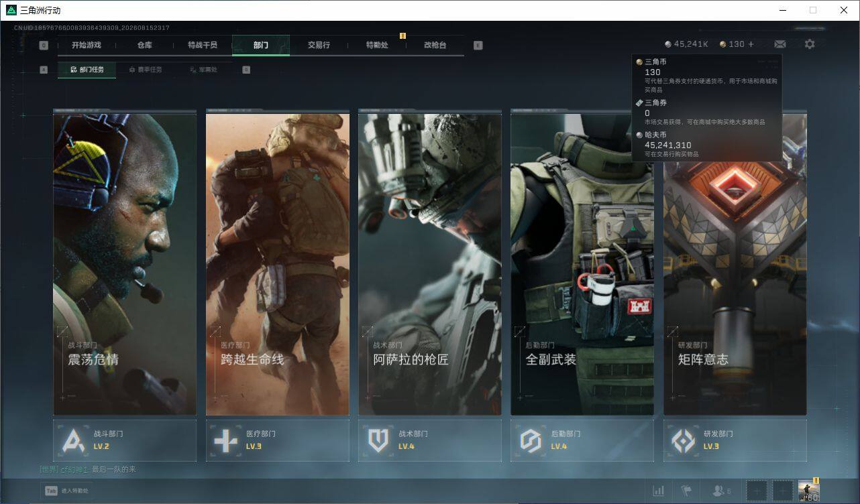Click the yellow notification badge above 特勤处

[x=402, y=36]
